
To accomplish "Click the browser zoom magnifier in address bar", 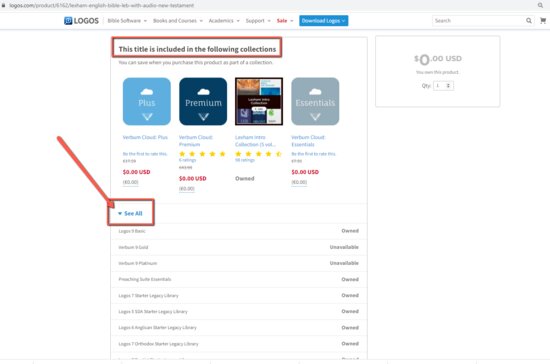I will point(540,5).
